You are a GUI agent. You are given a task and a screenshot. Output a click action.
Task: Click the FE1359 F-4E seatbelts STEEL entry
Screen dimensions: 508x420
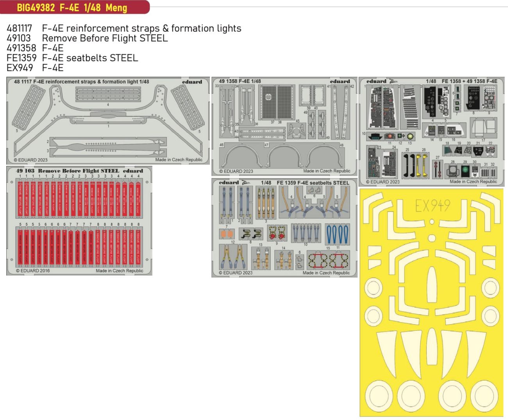point(72,58)
